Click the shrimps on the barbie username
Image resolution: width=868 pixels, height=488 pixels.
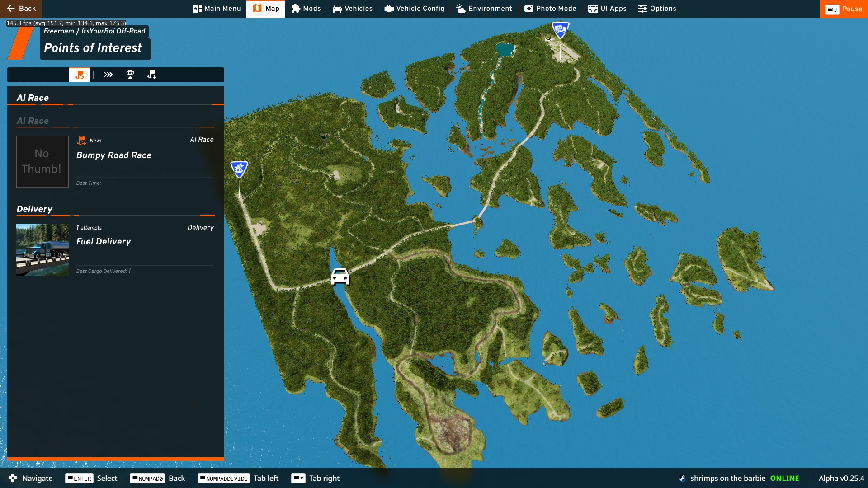[x=728, y=478]
